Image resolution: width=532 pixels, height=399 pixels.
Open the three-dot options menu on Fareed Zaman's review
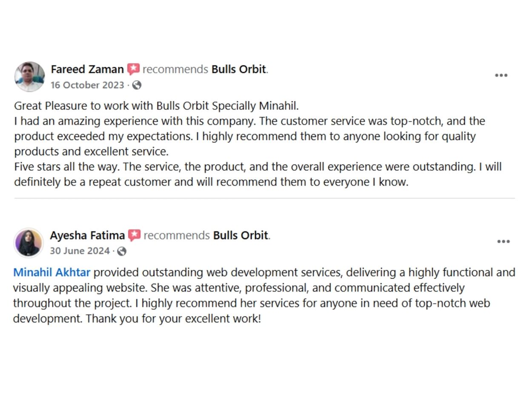point(501,75)
